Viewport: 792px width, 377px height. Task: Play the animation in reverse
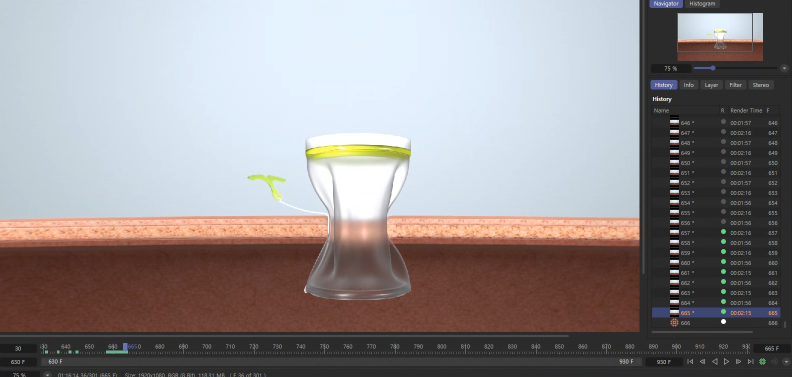(715, 362)
